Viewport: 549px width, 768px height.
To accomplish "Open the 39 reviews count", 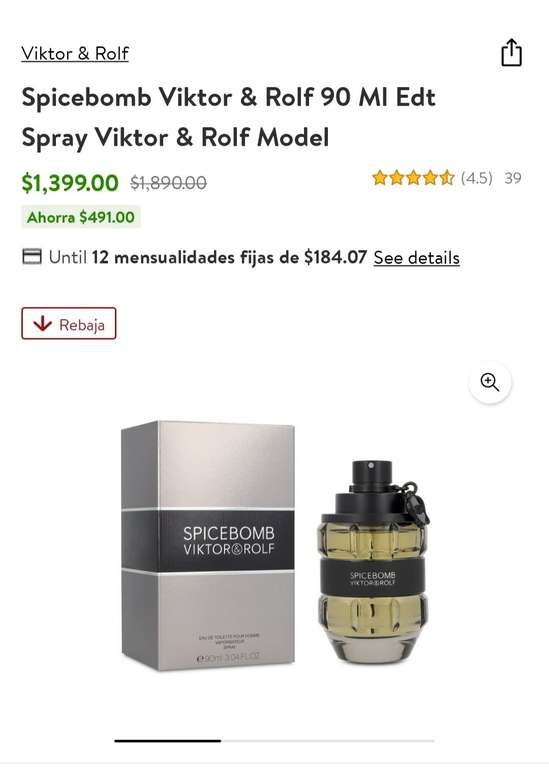I will [x=513, y=178].
